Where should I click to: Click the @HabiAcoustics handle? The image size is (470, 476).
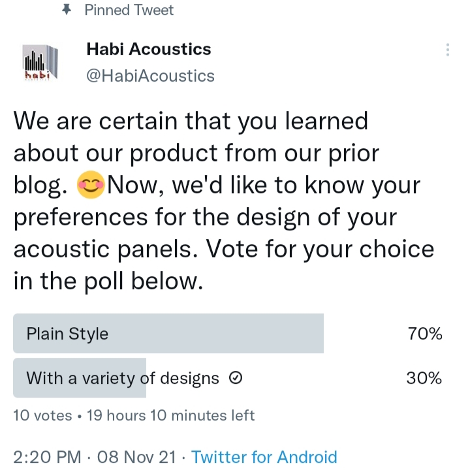point(150,76)
